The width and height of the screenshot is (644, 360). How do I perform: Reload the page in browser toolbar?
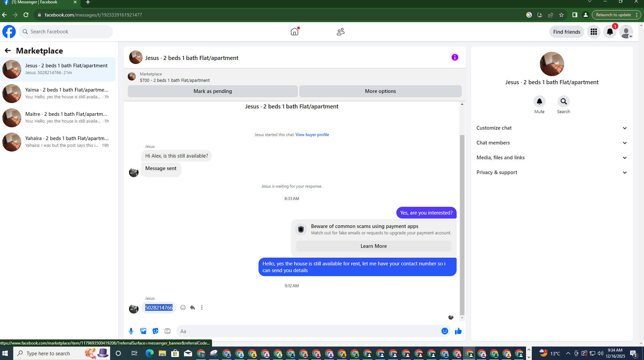26,15
